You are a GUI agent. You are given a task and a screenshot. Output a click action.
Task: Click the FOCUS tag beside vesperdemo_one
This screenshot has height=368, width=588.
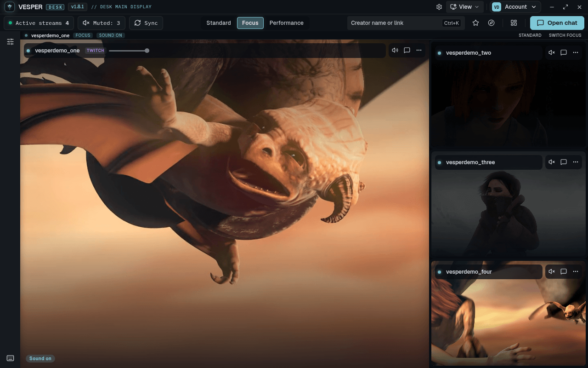coord(83,35)
